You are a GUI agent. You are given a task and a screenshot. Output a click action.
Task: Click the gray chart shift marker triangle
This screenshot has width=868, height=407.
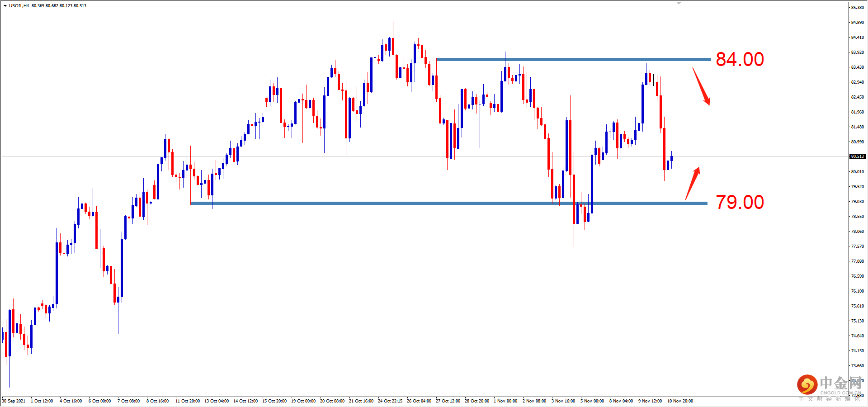coord(679,2)
